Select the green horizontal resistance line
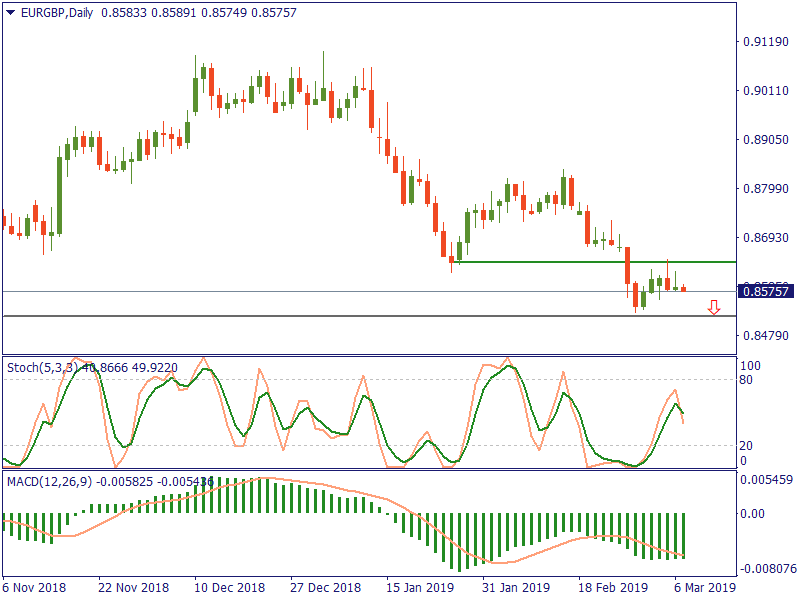The width and height of the screenshot is (800, 600). [x=595, y=262]
